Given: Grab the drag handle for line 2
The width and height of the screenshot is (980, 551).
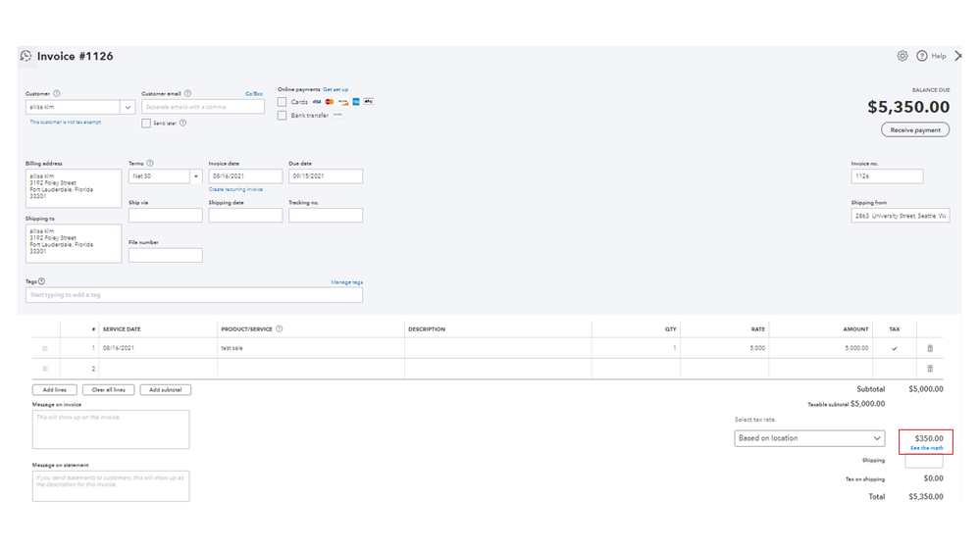Looking at the screenshot, I should pyautogui.click(x=45, y=369).
